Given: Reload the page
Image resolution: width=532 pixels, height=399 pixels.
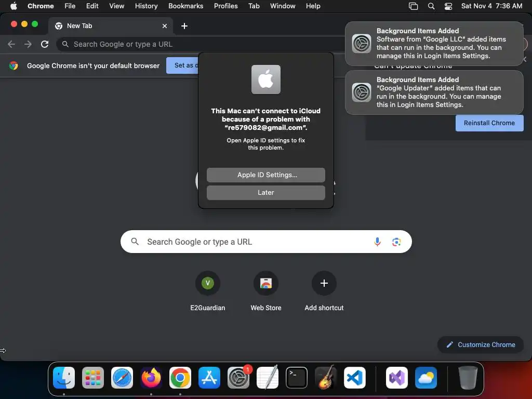Looking at the screenshot, I should coord(45,44).
